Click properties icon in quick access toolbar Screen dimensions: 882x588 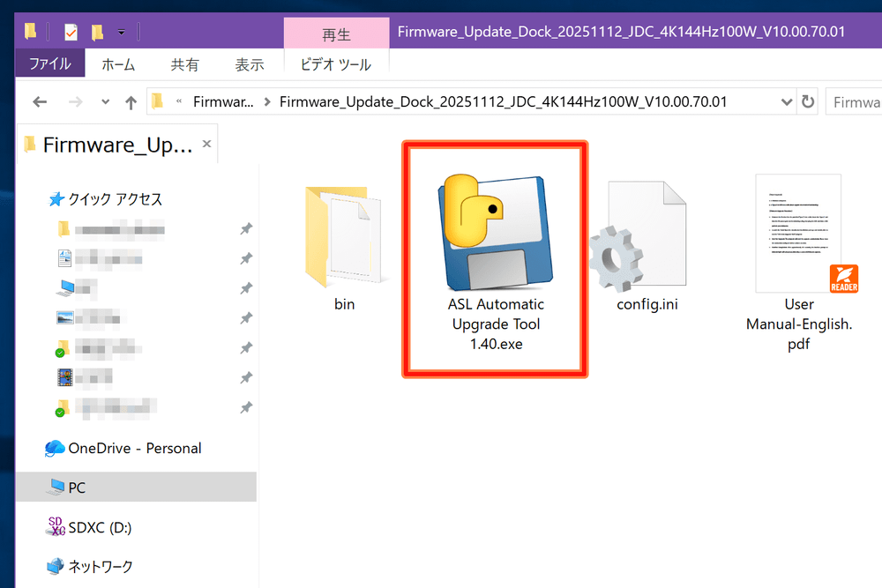tap(71, 33)
